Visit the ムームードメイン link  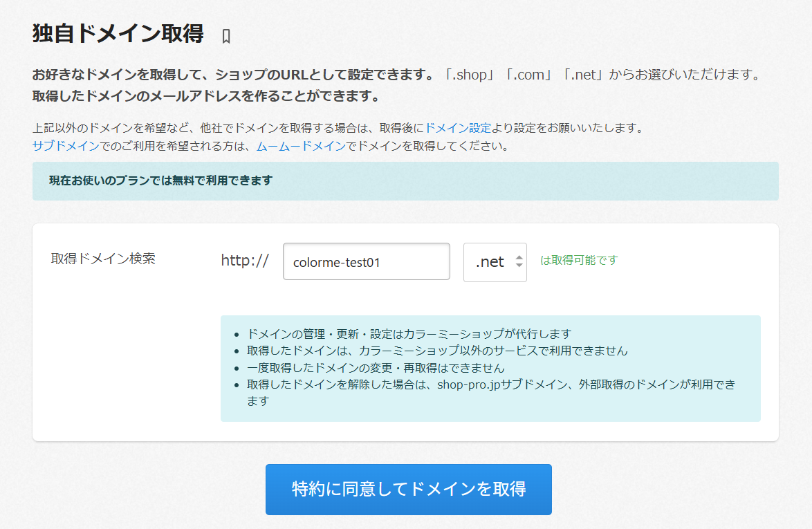tap(300, 146)
